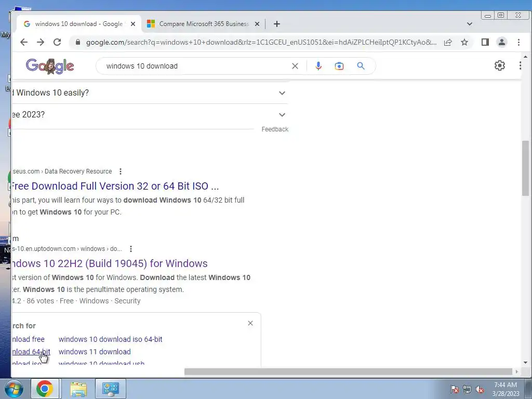Go back with the browser back arrow
Viewport: 532px width, 399px height.
coord(24,42)
